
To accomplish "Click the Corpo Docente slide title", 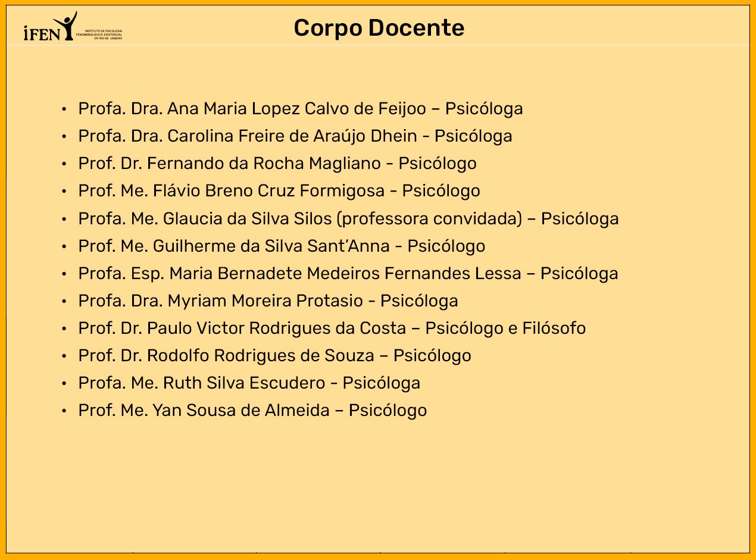I will coord(379,28).
